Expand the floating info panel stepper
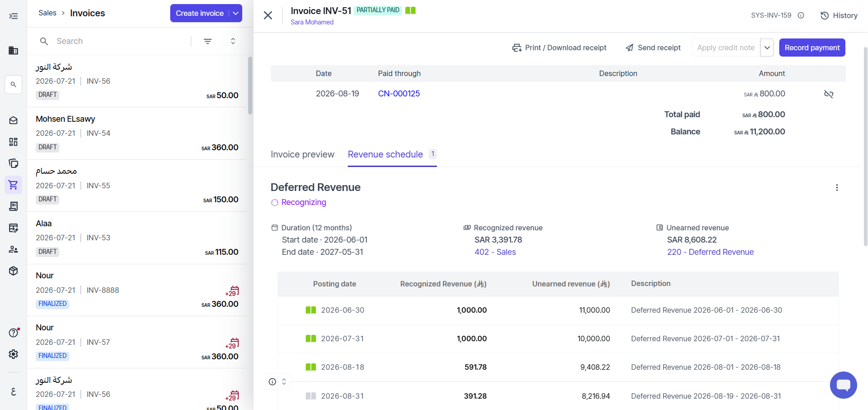This screenshot has width=868, height=410. (x=284, y=381)
